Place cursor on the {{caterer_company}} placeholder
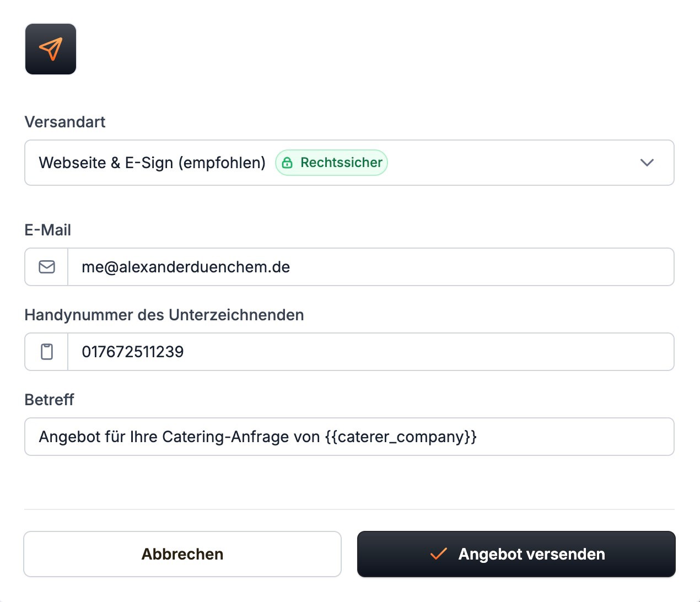This screenshot has height=602, width=700. tap(401, 437)
